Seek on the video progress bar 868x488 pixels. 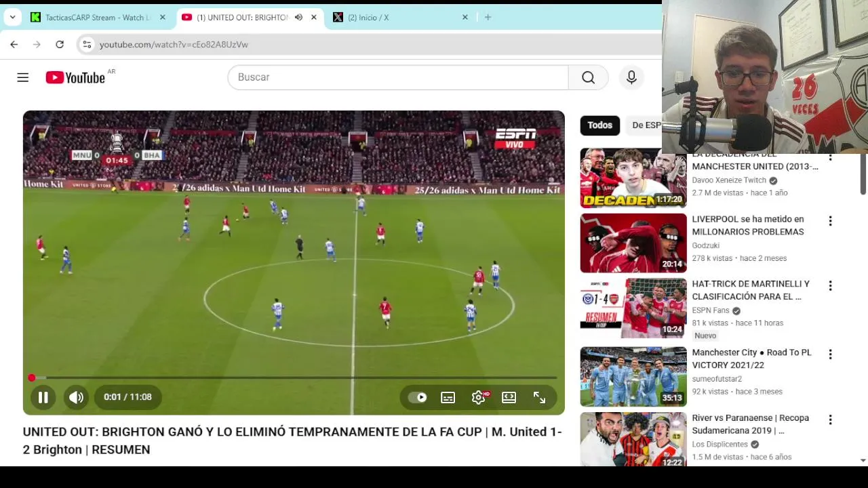(x=294, y=378)
